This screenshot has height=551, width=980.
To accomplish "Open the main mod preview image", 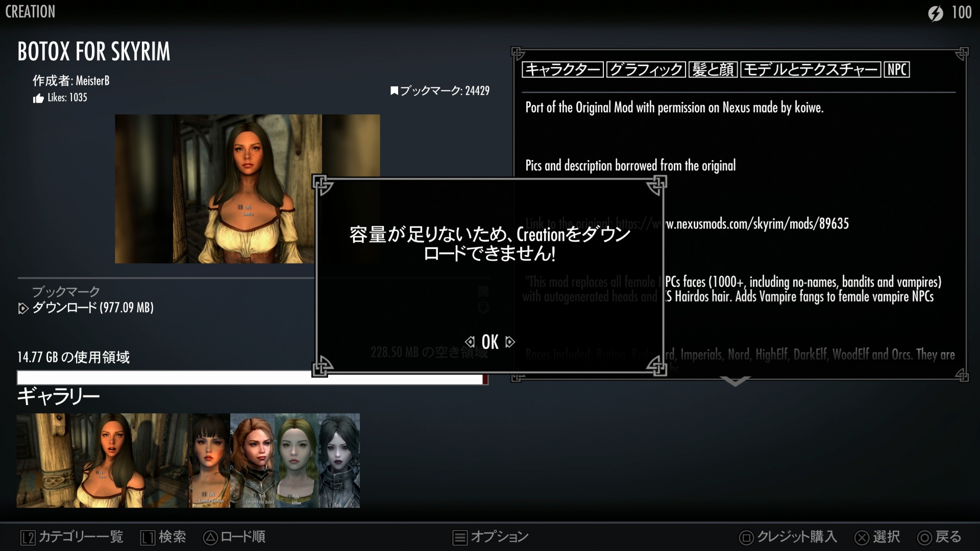I will coord(247,189).
